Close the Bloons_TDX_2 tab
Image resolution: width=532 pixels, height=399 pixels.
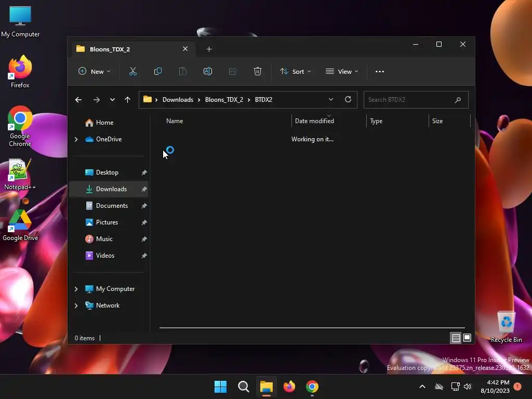[x=185, y=49]
